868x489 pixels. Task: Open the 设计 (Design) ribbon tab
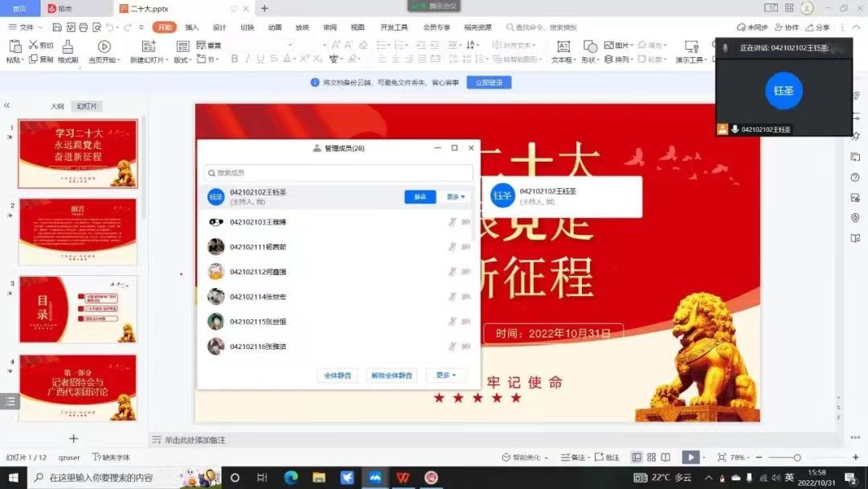click(219, 27)
